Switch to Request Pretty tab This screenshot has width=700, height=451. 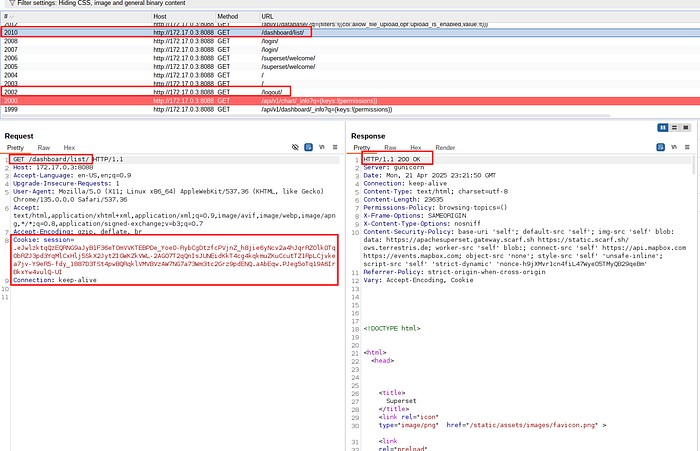[x=15, y=148]
